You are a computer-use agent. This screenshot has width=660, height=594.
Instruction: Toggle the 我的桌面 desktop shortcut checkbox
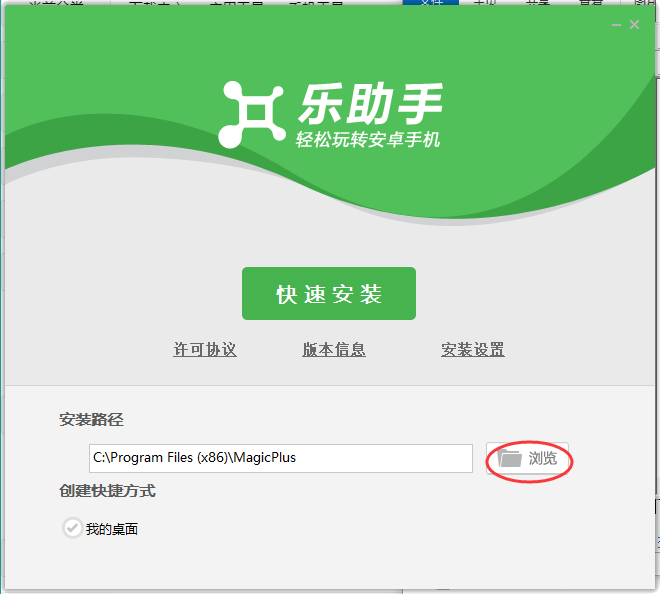[72, 528]
